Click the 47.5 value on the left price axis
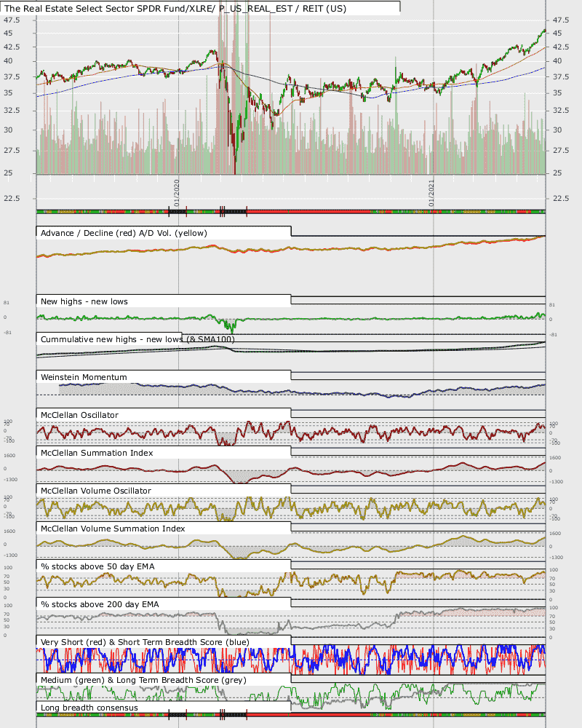 pyautogui.click(x=12, y=20)
